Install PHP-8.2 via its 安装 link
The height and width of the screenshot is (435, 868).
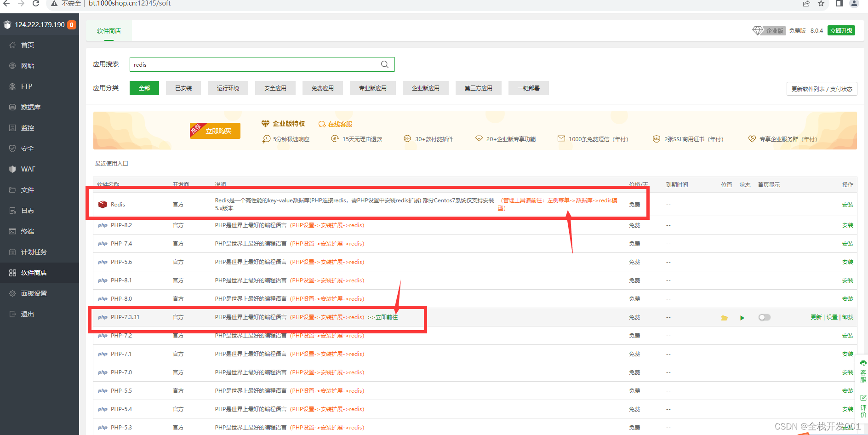click(848, 225)
